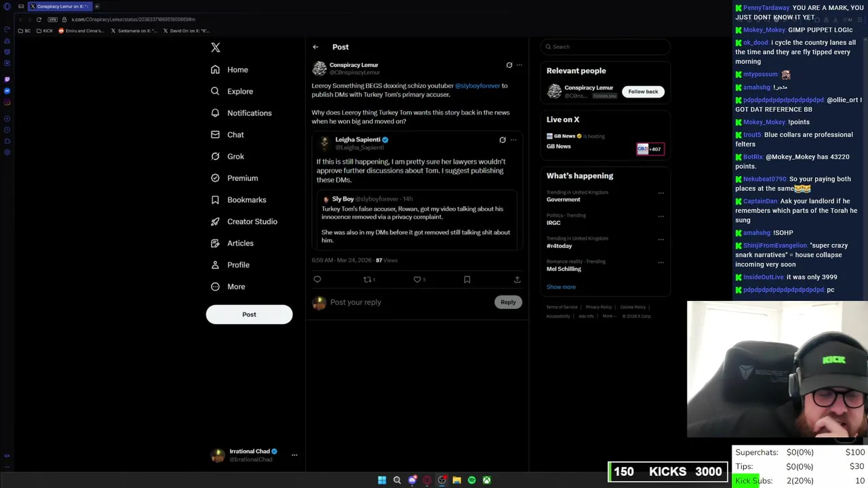The image size is (868, 488).
Task: Open Explore in the sidebar
Action: (x=232, y=91)
